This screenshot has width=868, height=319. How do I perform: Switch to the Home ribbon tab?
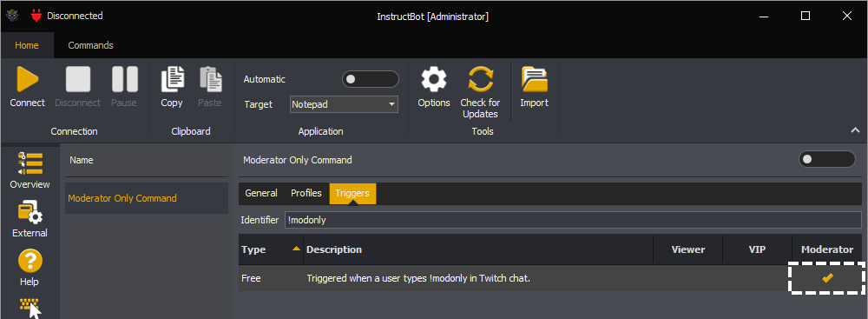tap(27, 45)
